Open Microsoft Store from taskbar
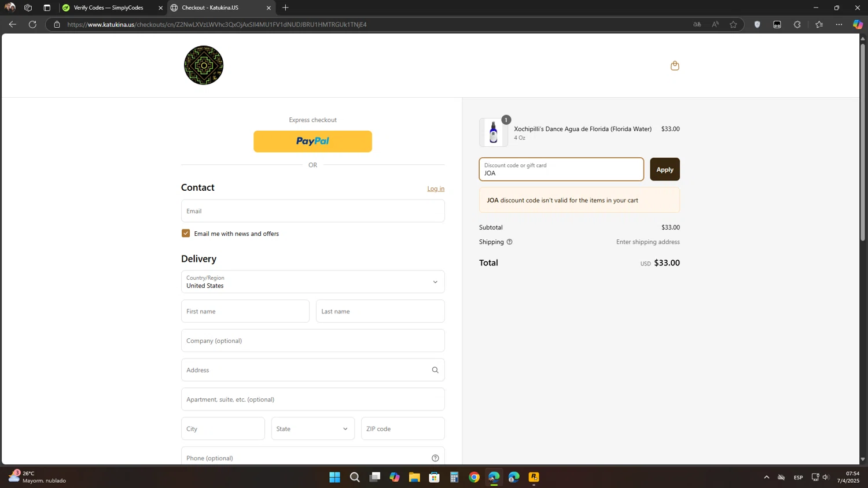Viewport: 868px width, 488px height. 434,477
